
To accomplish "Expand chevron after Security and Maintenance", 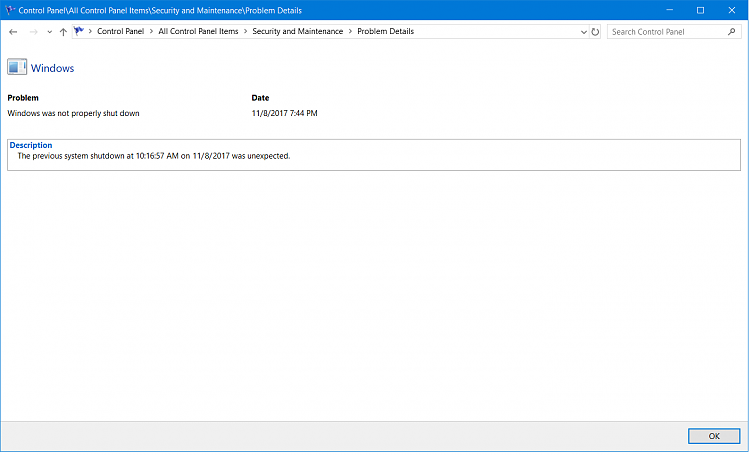I will (x=350, y=31).
